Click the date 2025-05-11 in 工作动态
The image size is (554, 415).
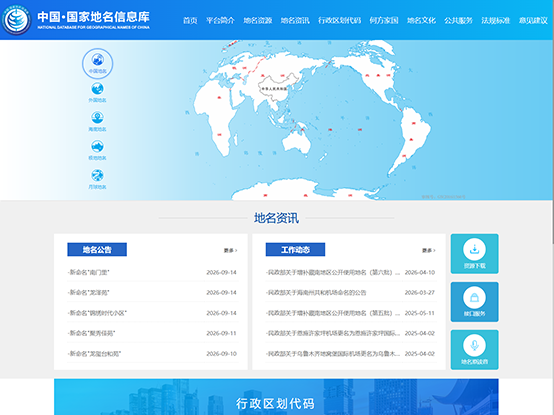coord(420,313)
